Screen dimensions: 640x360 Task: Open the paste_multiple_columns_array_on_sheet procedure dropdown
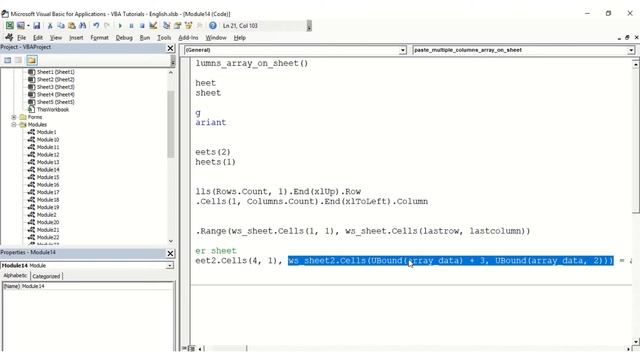point(631,50)
